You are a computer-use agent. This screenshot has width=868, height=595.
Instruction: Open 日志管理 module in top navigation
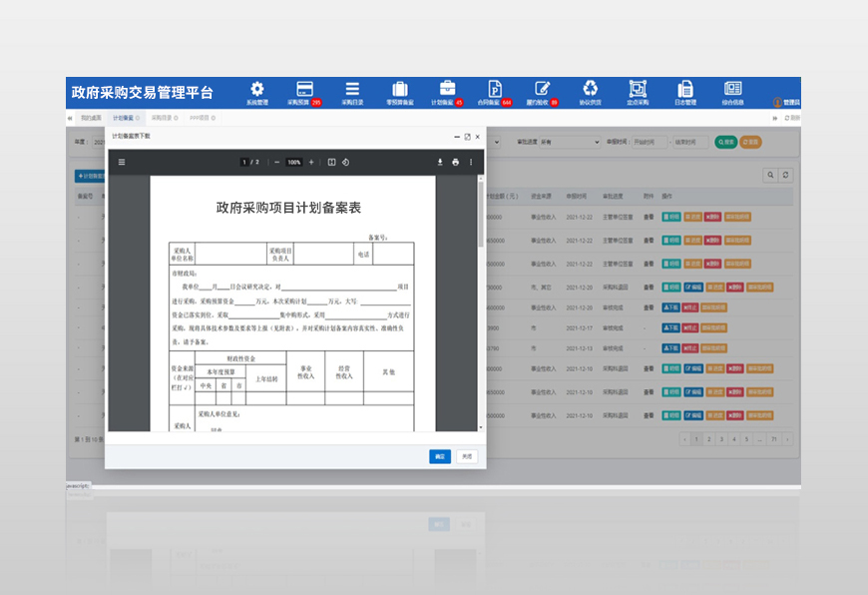(685, 92)
